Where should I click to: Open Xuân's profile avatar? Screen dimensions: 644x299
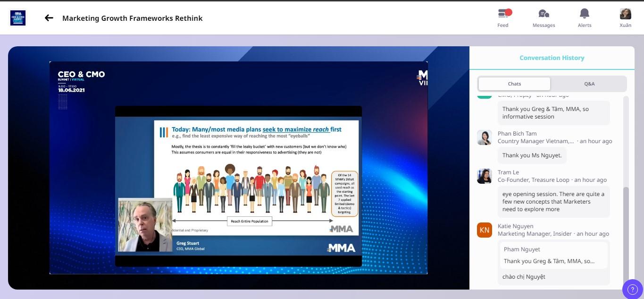626,14
